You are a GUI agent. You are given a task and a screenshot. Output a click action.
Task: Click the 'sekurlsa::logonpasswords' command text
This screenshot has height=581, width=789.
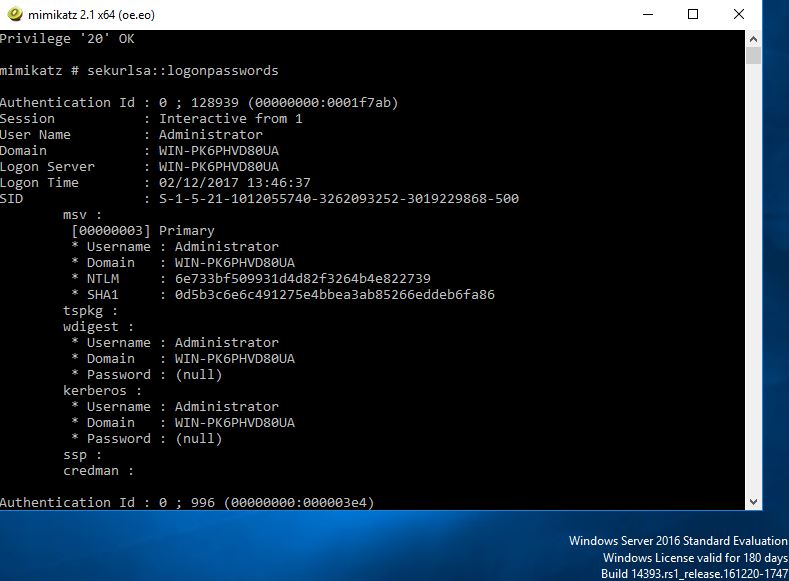point(183,70)
